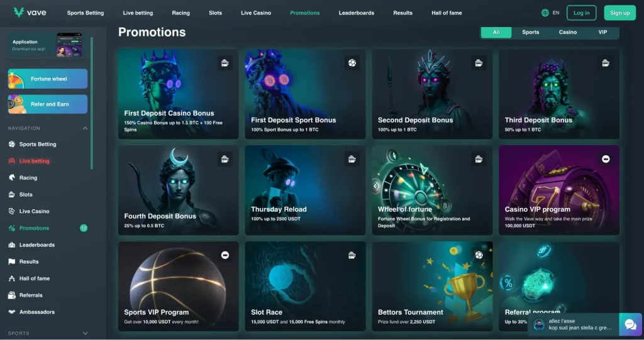Switch to the Casino promotions filter
This screenshot has height=340, width=644.
568,32
